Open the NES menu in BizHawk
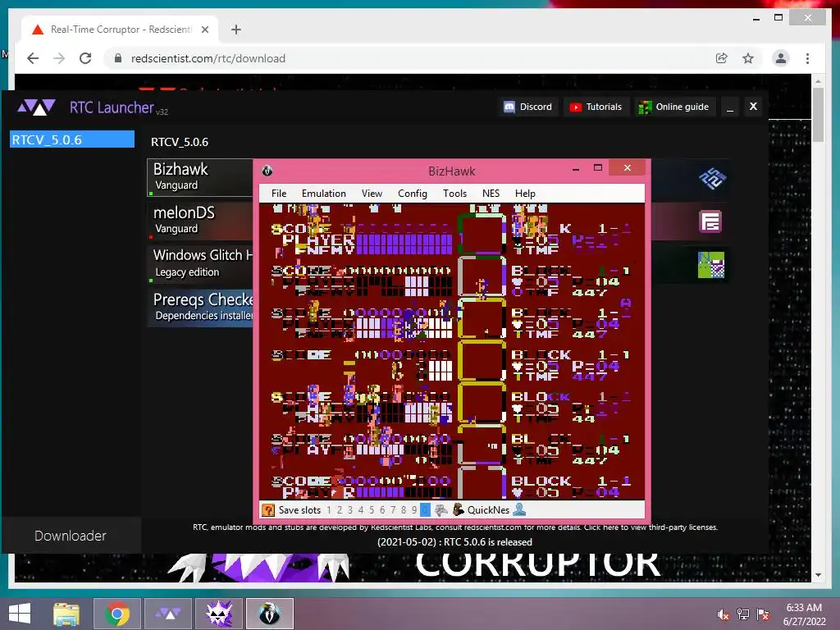This screenshot has height=630, width=840. (x=491, y=194)
